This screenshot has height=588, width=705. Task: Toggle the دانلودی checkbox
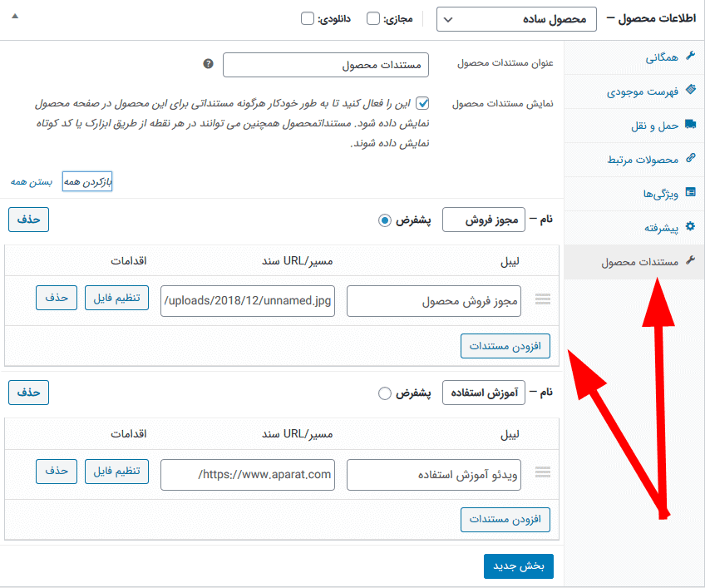(307, 19)
